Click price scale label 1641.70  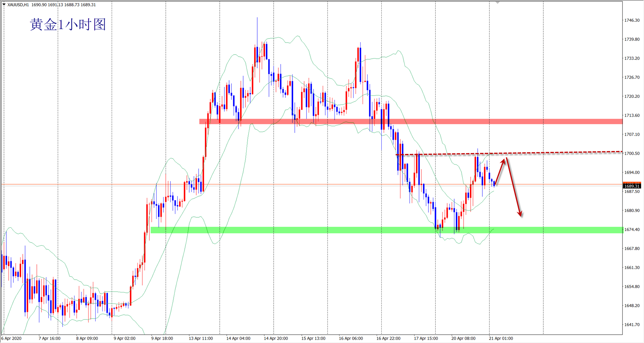click(632, 325)
